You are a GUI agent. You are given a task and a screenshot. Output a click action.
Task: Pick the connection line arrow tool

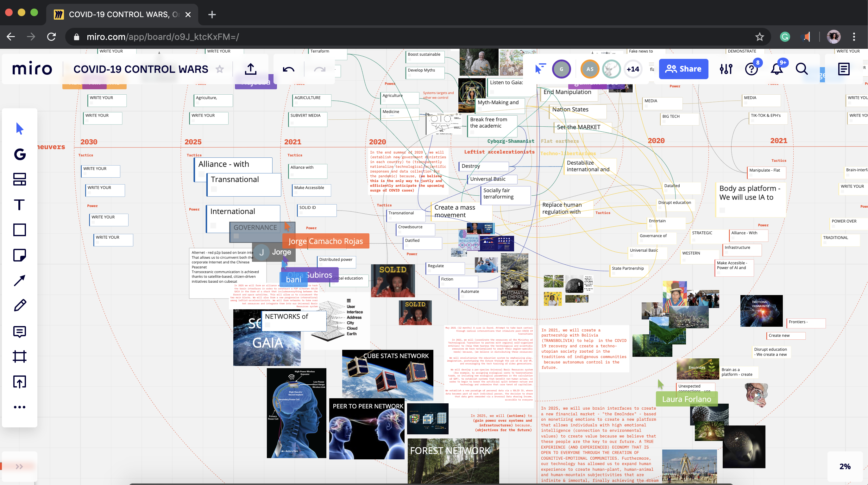[x=20, y=280]
